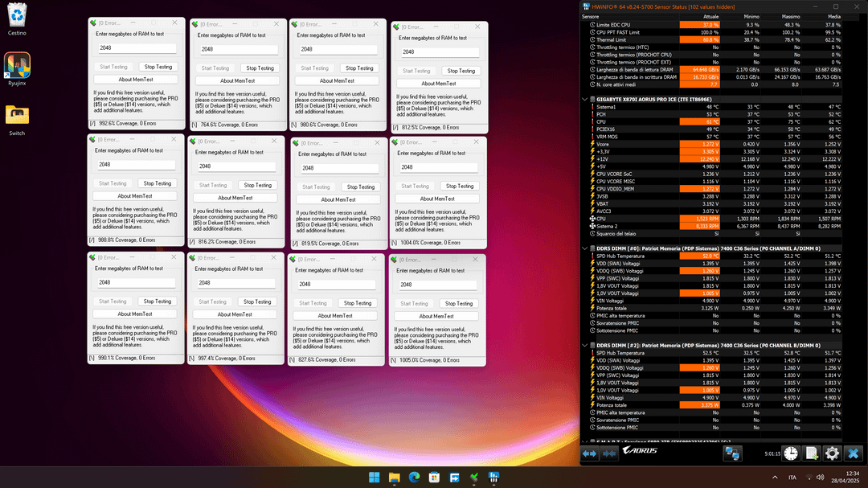Collapse the GIGABYTE X870I AORUS PRO ICE group
The height and width of the screenshot is (488, 868).
coord(584,100)
